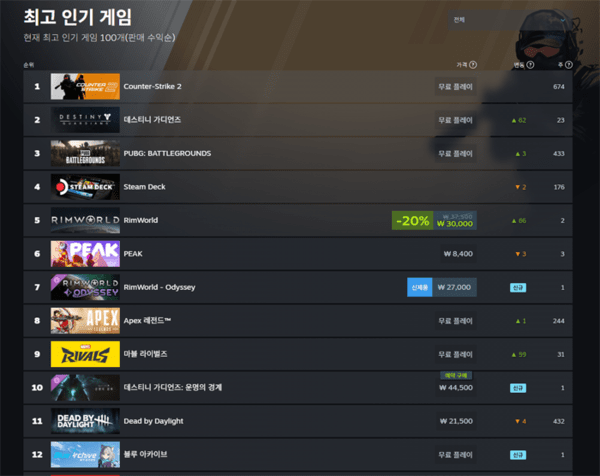Click the Marvel Rivals logo thumbnail
The width and height of the screenshot is (600, 476).
(85, 355)
